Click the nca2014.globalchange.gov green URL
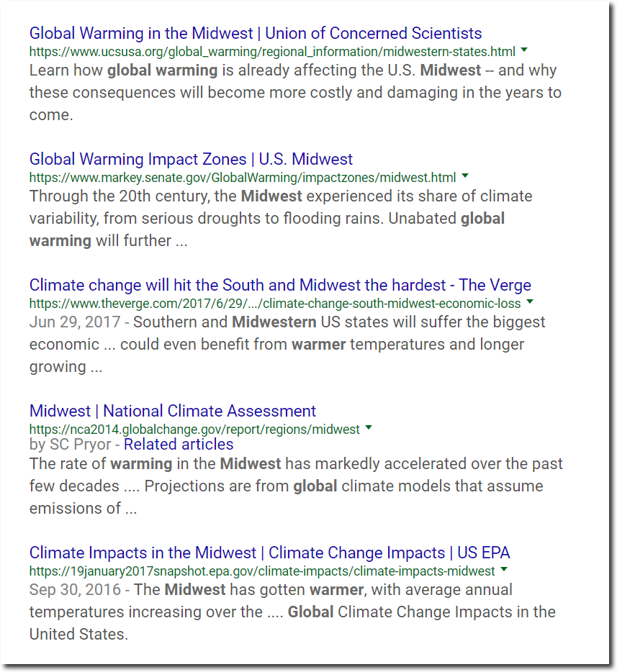The width and height of the screenshot is (617, 672). (194, 430)
